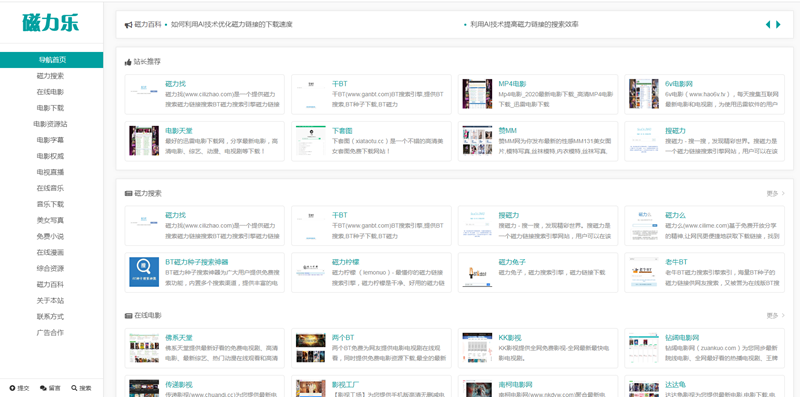The width and height of the screenshot is (800, 397).
Task: Click the chat bubble icon for 留言
Action: 43,388
